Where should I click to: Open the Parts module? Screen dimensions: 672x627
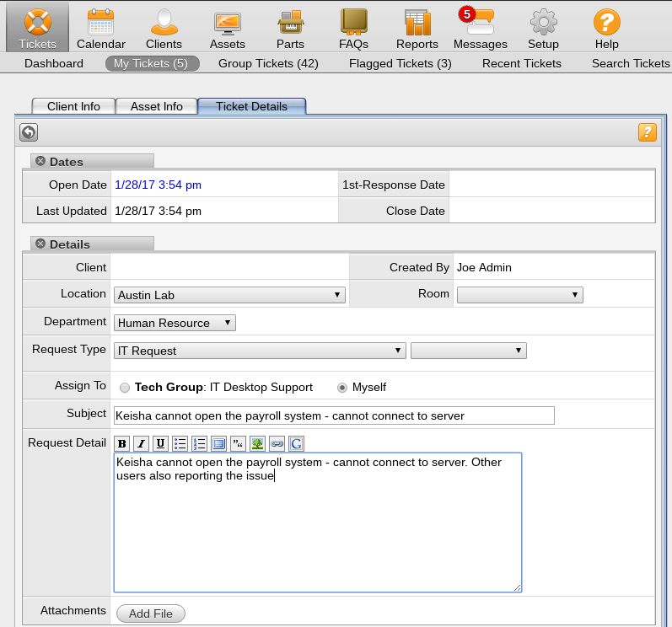[290, 29]
